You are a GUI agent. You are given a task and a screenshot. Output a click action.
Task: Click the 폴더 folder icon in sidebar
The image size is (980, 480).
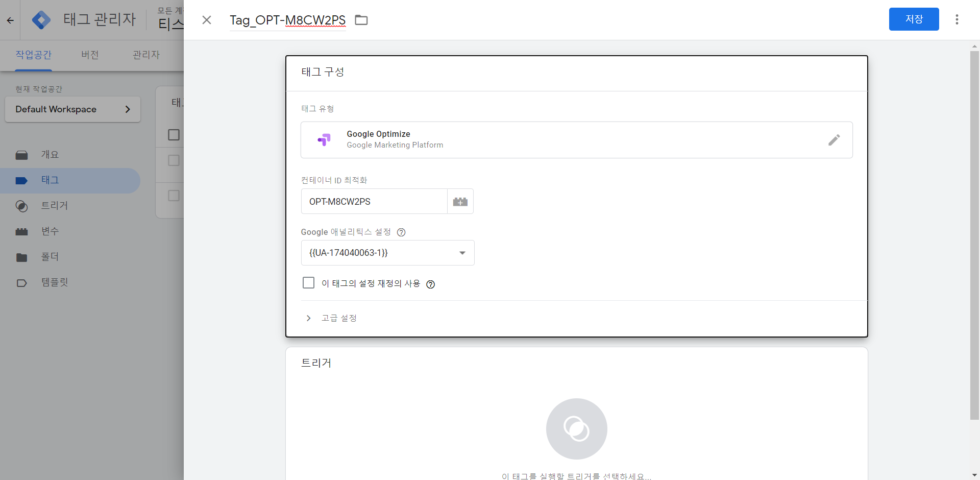pyautogui.click(x=21, y=257)
